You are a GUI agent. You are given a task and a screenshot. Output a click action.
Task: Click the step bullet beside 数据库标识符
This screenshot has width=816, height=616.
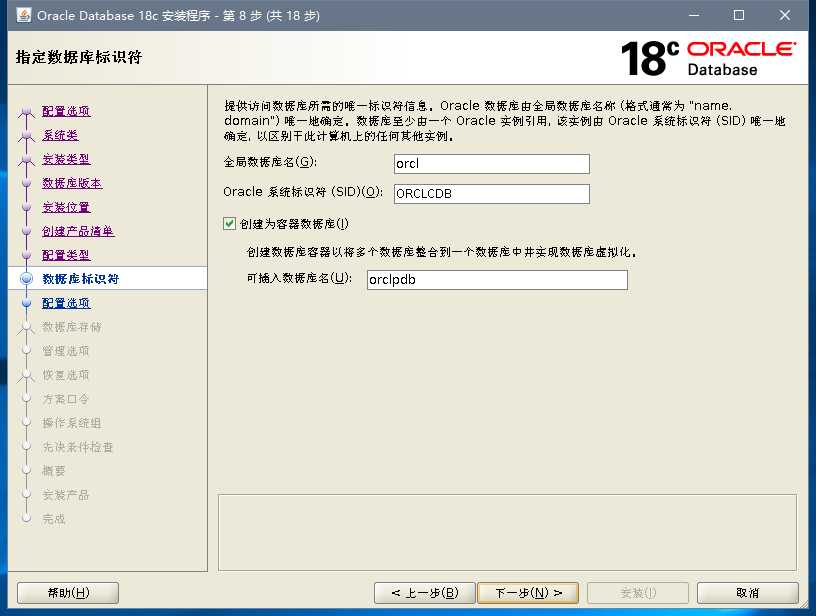[26, 279]
